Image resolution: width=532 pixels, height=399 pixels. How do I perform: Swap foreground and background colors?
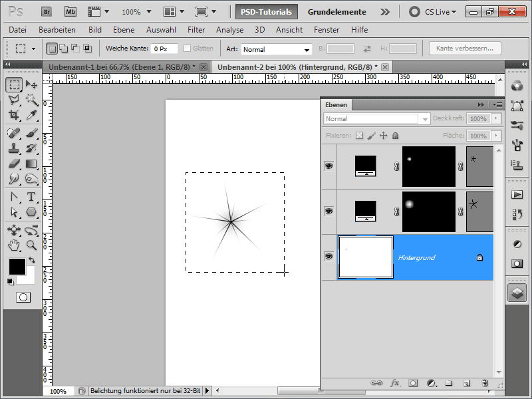32,260
